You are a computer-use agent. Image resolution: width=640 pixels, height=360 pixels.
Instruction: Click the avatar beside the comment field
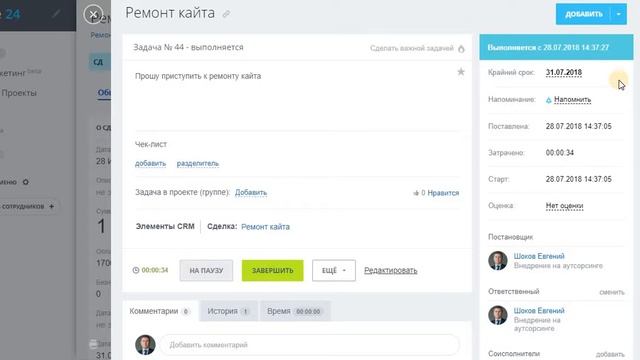[x=145, y=344]
